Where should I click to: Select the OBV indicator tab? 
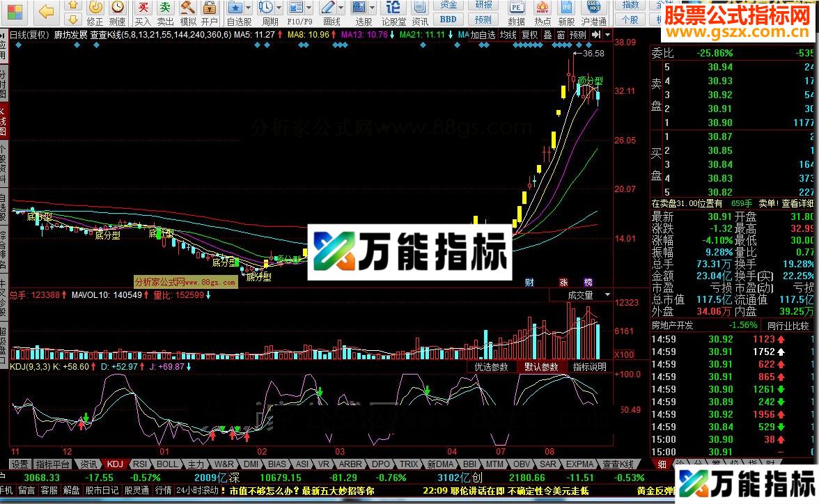coord(522,464)
